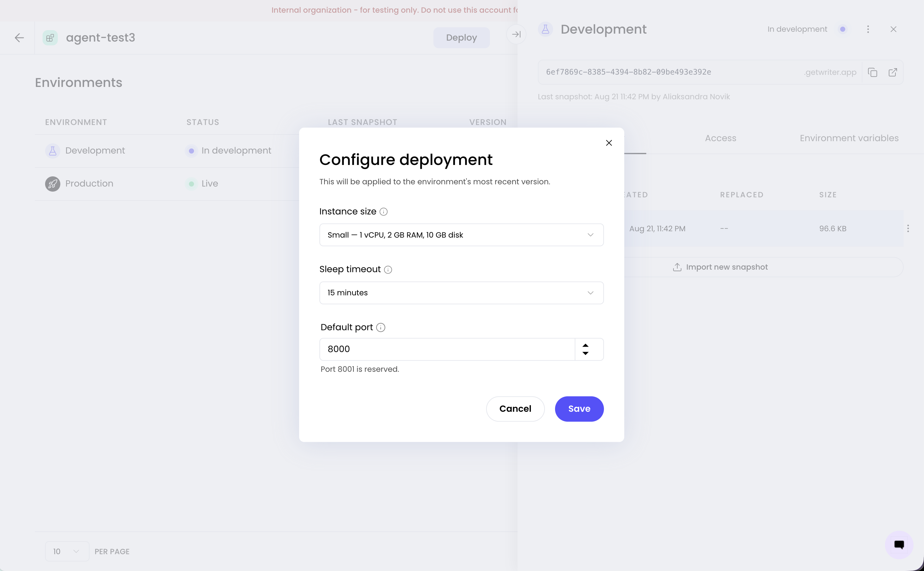Click the Default port info icon

coord(381,327)
